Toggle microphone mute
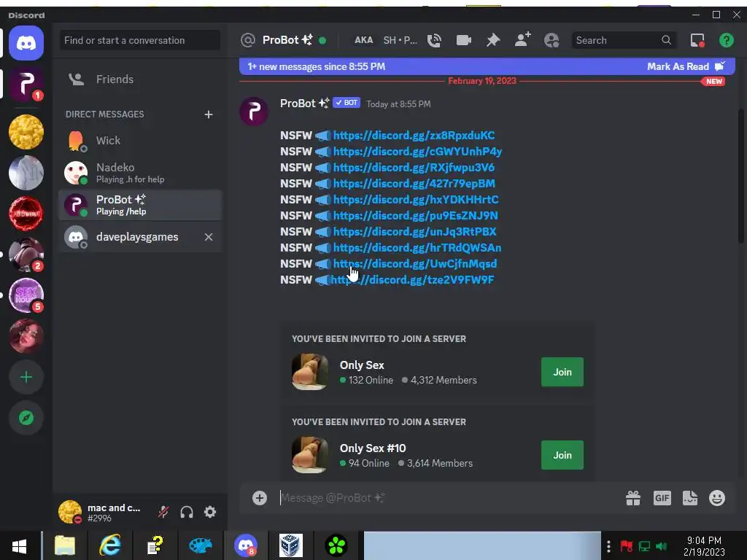The height and width of the screenshot is (560, 747). [x=163, y=512]
